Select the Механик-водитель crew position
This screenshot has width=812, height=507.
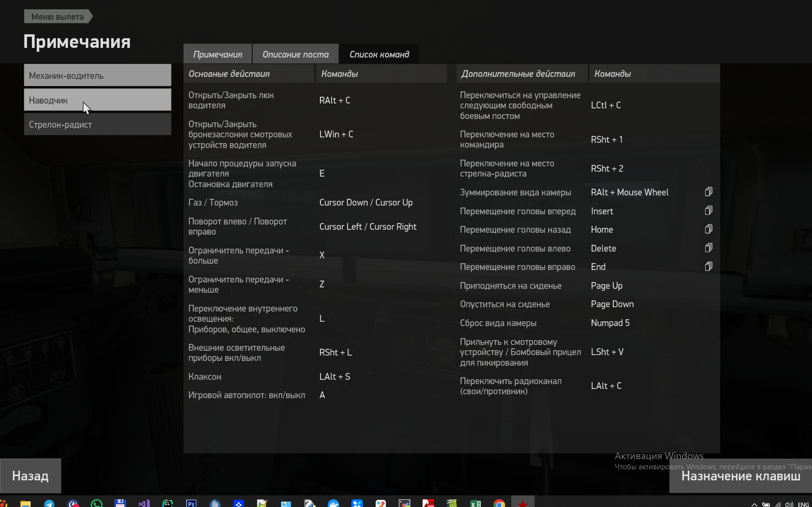[98, 75]
